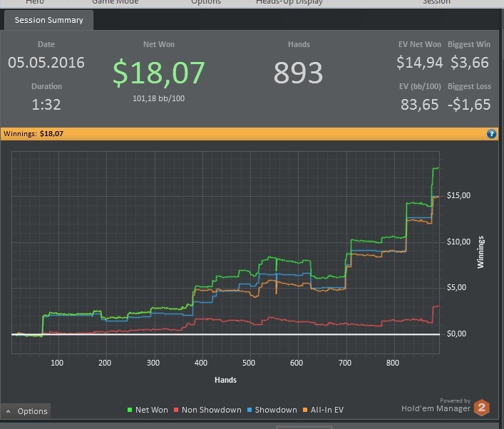Click the Powered by Hold'em Manager text

436,405
